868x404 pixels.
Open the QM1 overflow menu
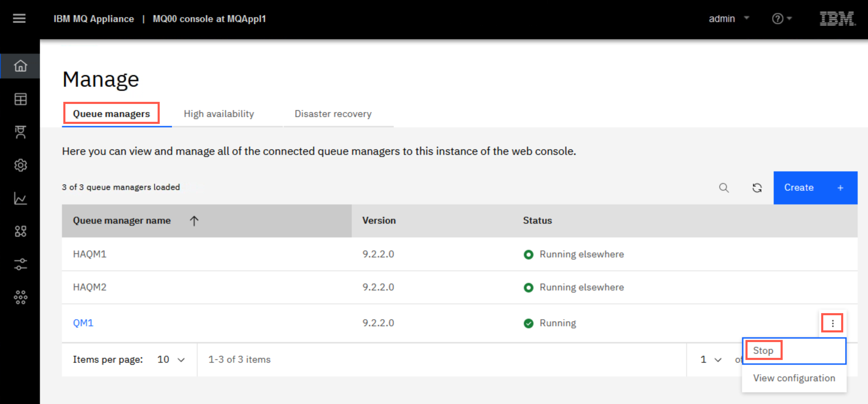tap(832, 323)
